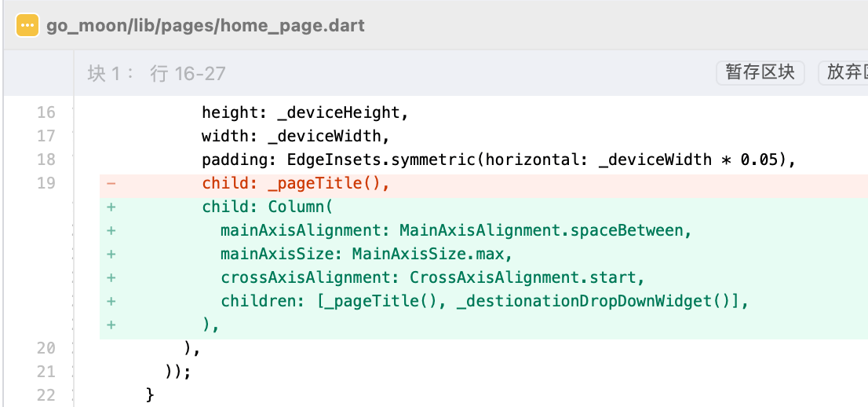Click the 放弃区块 (discard hunk) button
Viewport: 868px width, 407px height.
[844, 72]
